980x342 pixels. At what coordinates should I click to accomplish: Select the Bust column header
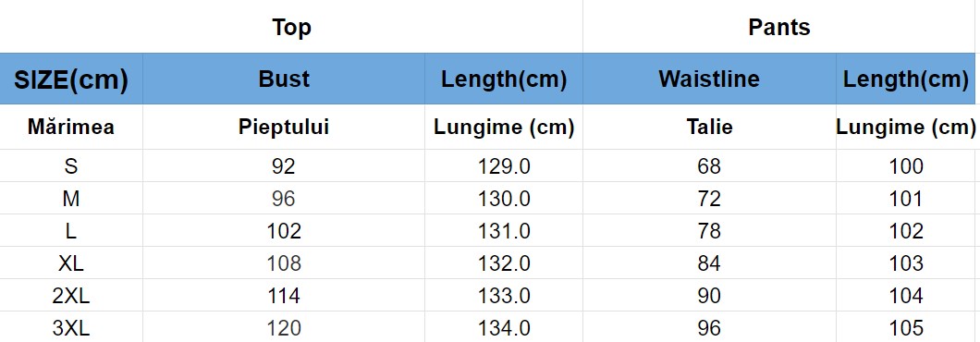tap(284, 79)
